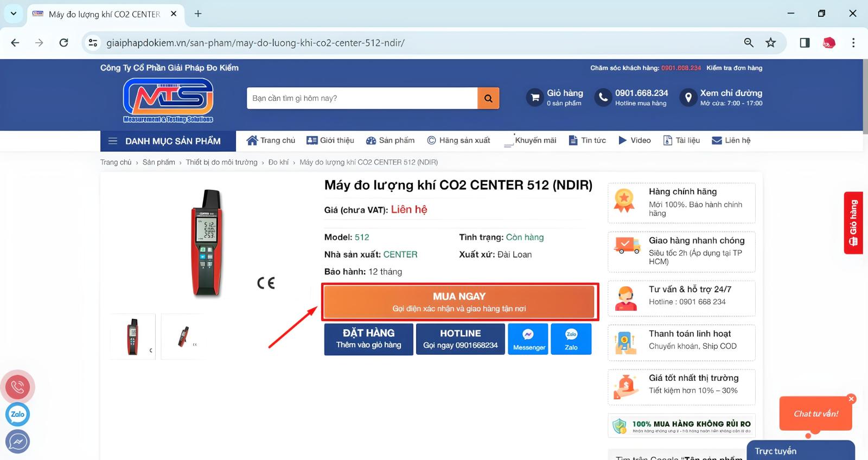Open Tin tức menu item
The image size is (868, 460).
[587, 140]
